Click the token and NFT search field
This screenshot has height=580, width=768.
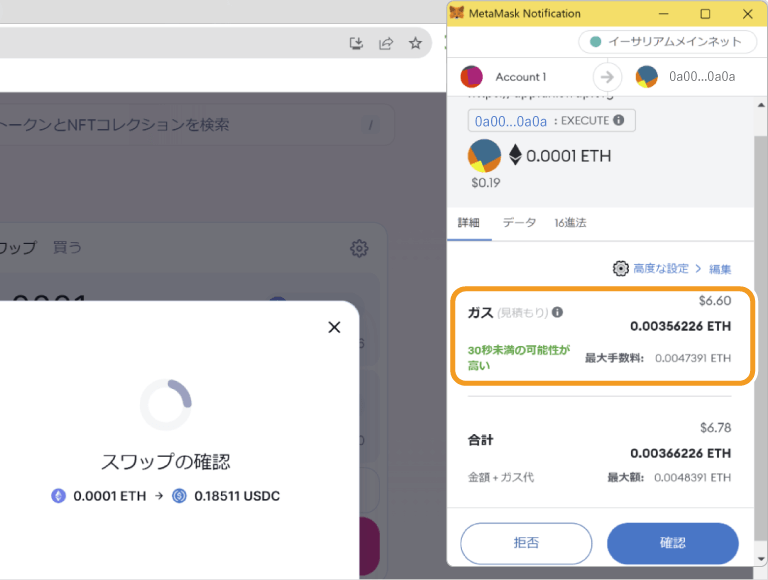[196, 125]
